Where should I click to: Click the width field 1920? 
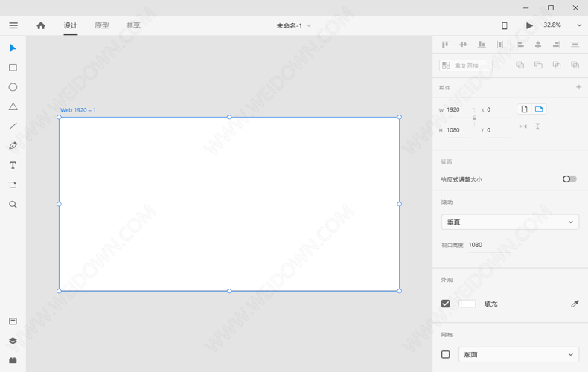pyautogui.click(x=458, y=109)
